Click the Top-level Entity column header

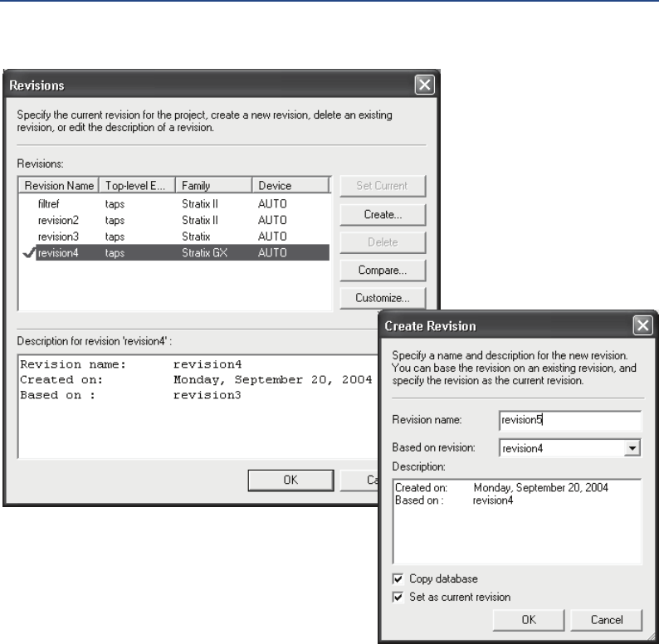138,186
